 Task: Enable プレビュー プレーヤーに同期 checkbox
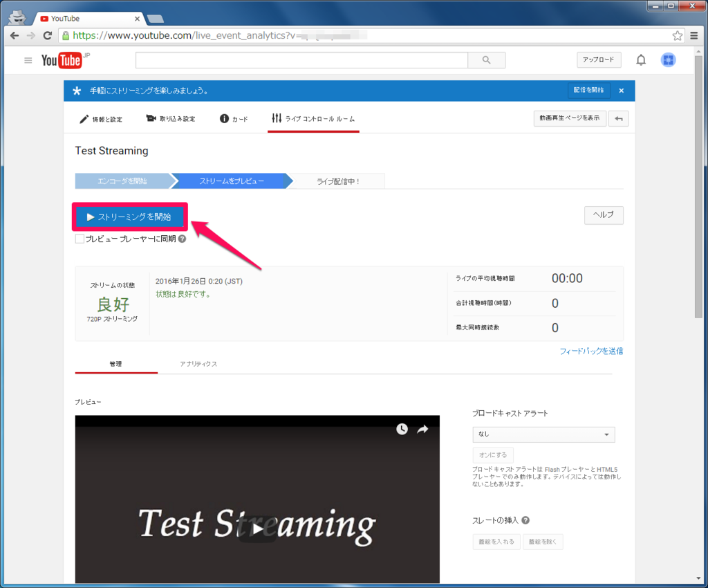click(80, 239)
